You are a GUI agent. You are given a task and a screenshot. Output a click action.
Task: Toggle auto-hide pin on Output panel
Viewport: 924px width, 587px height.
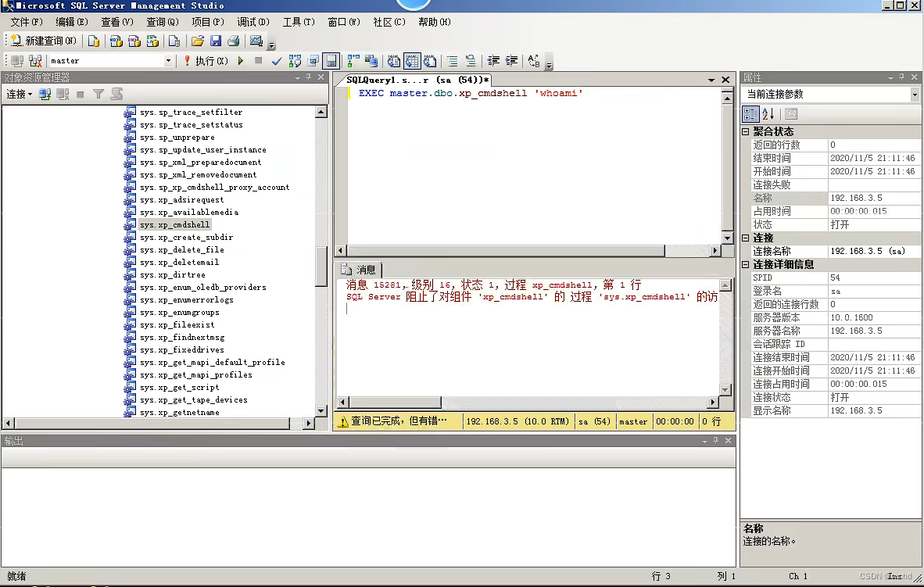pos(716,440)
